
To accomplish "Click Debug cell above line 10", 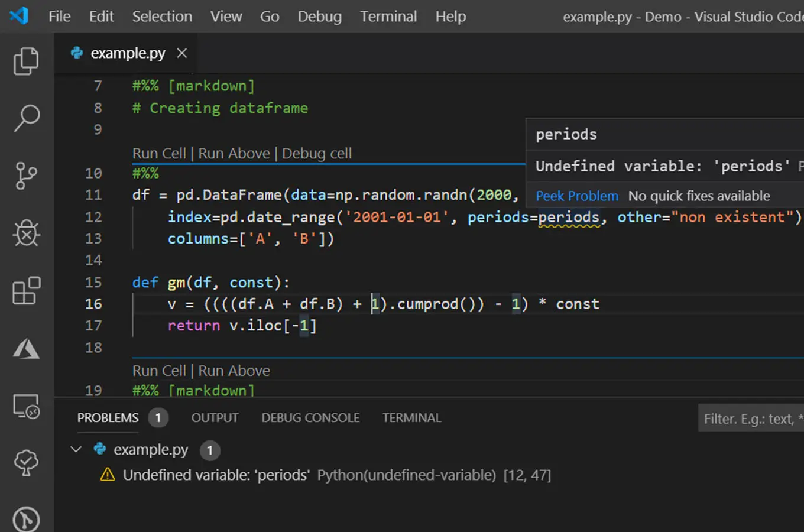I will click(x=316, y=154).
